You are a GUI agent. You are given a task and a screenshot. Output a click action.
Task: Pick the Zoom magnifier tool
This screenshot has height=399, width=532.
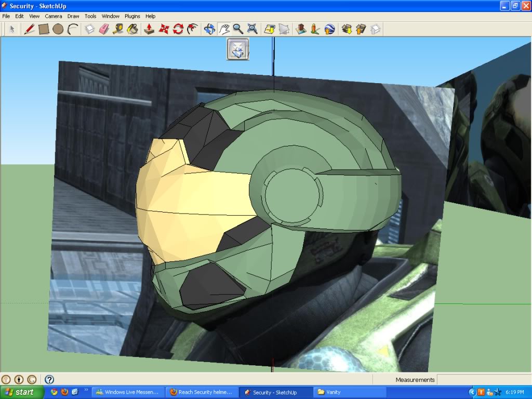point(238,29)
